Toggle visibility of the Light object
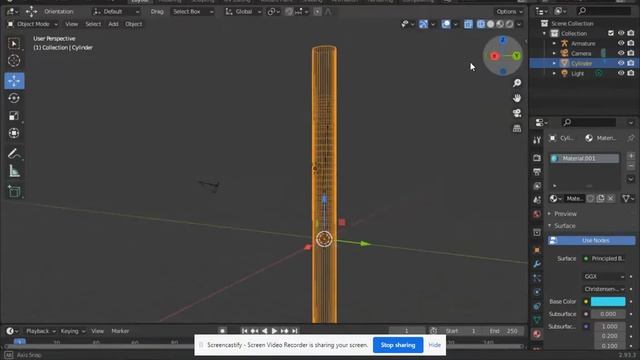640x360 pixels. coord(621,73)
